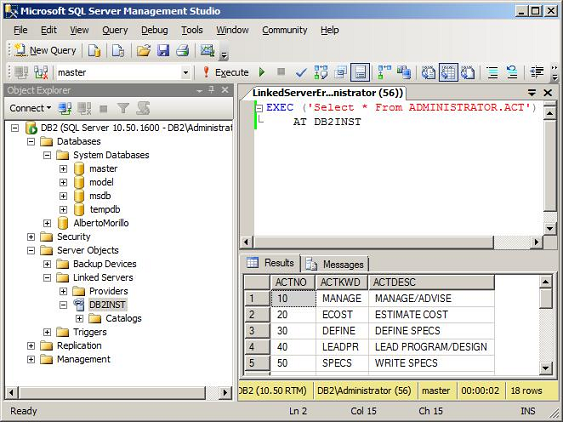Expand the Catalogs node under DB2INST
The height and width of the screenshot is (422, 563).
pos(79,318)
